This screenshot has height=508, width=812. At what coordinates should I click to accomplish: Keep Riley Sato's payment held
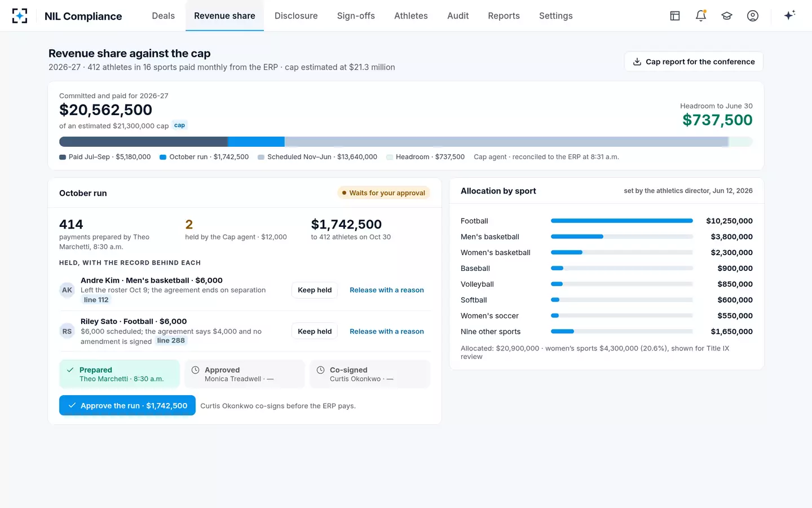coord(315,331)
